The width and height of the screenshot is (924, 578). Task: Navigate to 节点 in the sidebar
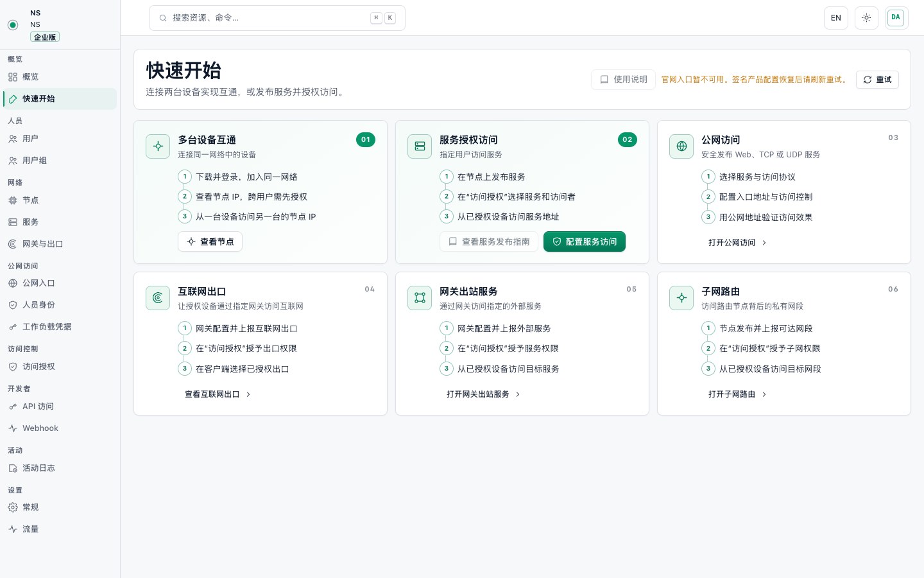coord(60,200)
